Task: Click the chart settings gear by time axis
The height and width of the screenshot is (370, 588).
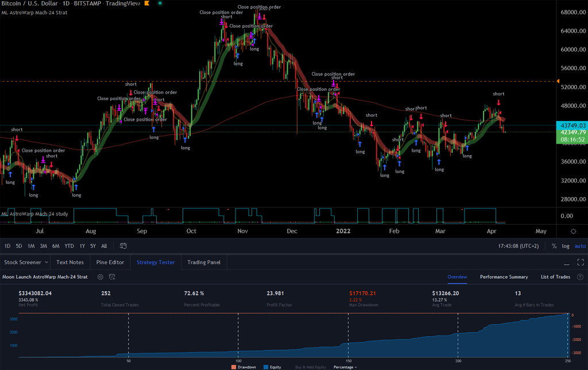Action: click(x=573, y=231)
